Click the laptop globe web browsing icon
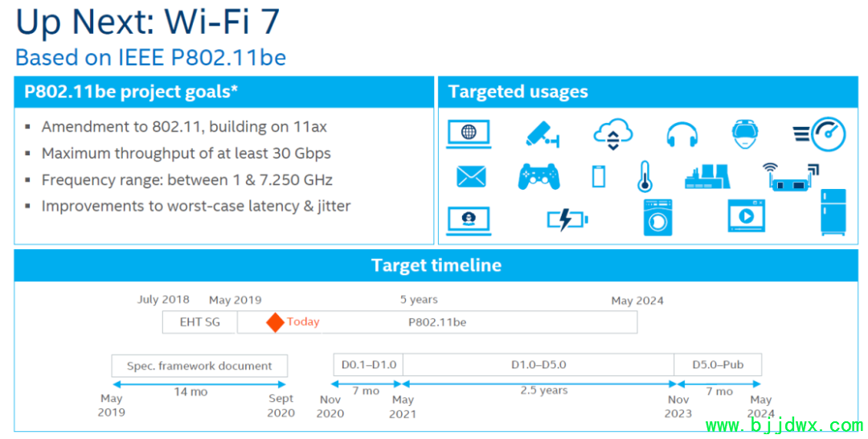868x439 pixels. click(469, 134)
